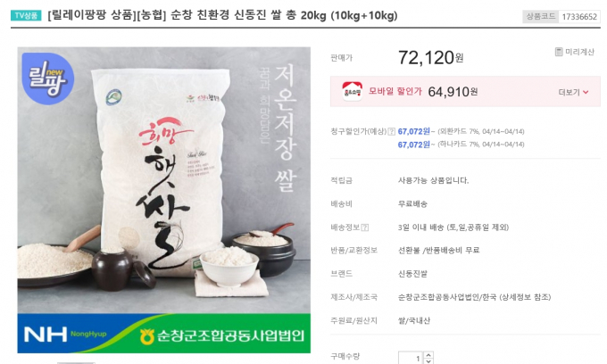Click the green eco-certification mark on the rice bag
The image size is (607, 364).
pos(114,97)
